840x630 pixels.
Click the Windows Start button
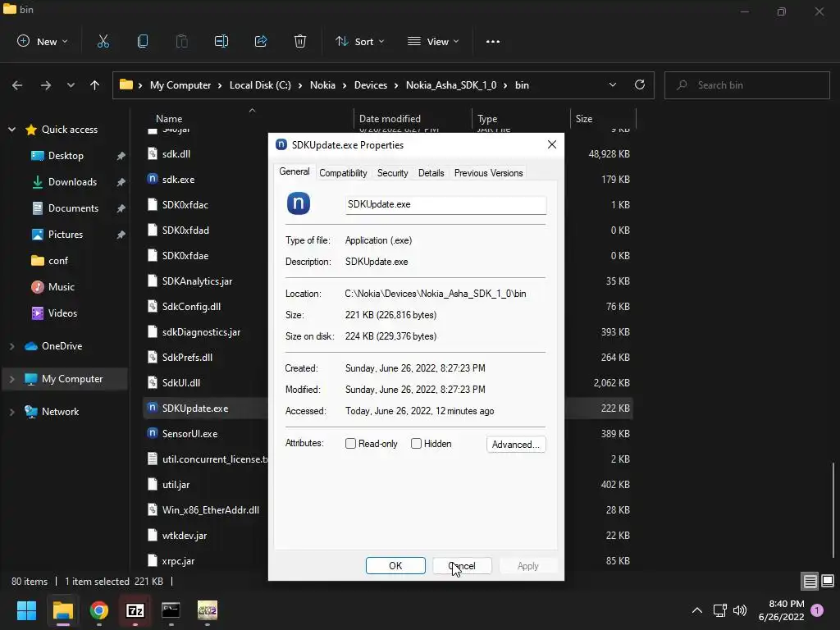26,610
